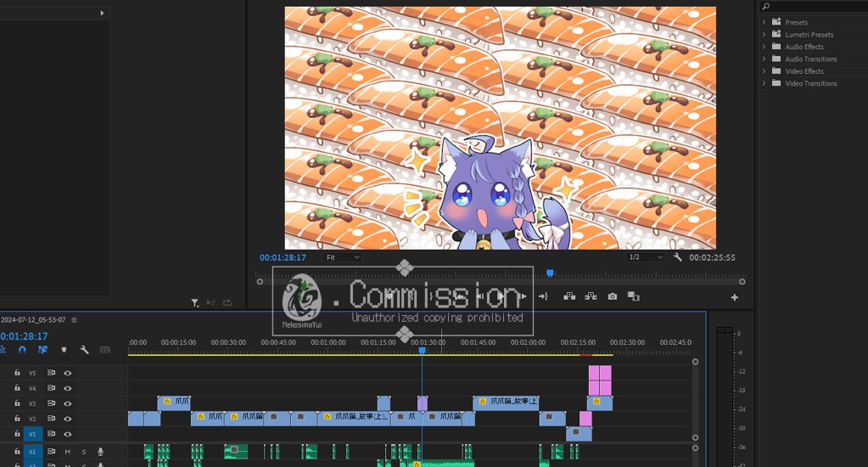Select V5 track label
868x467 pixels.
click(x=32, y=373)
